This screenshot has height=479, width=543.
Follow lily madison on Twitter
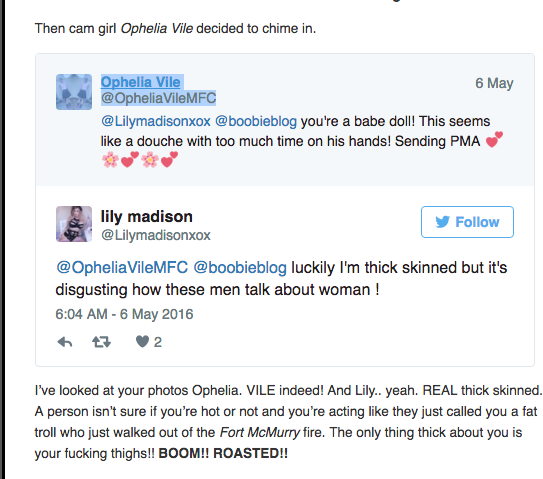[x=467, y=222]
